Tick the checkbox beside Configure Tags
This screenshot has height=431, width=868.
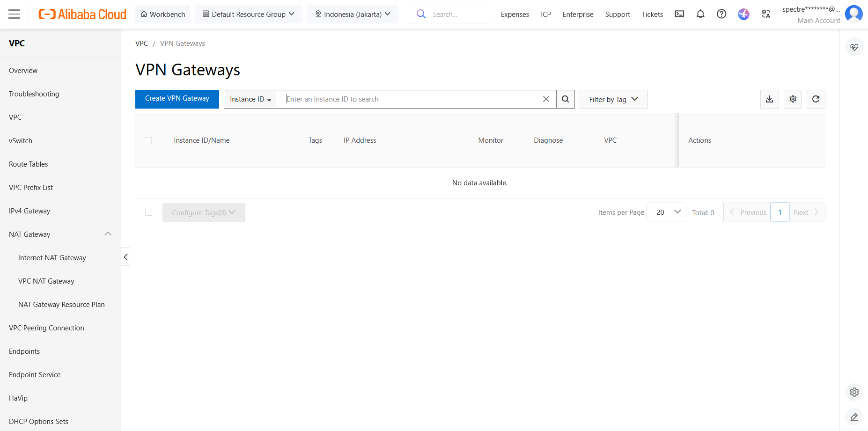(148, 212)
